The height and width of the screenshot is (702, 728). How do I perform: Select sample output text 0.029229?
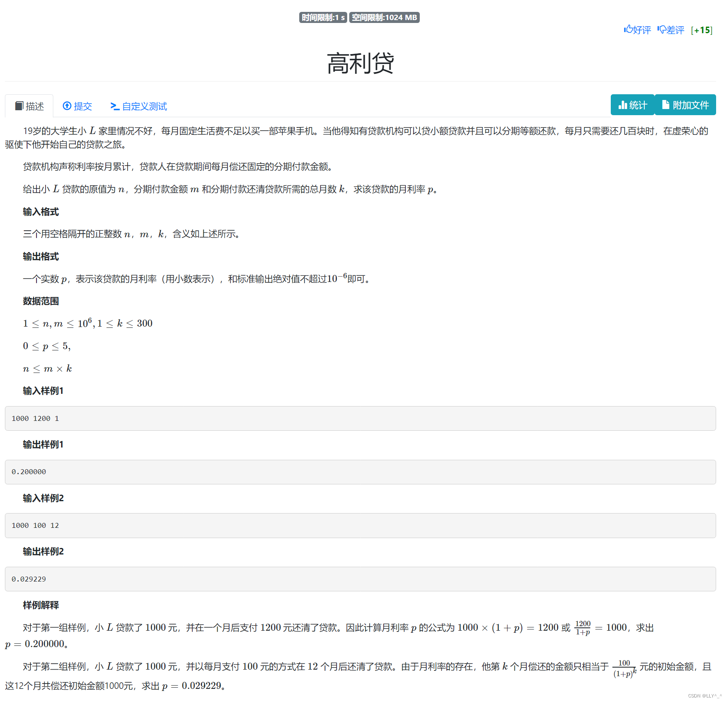[29, 579]
